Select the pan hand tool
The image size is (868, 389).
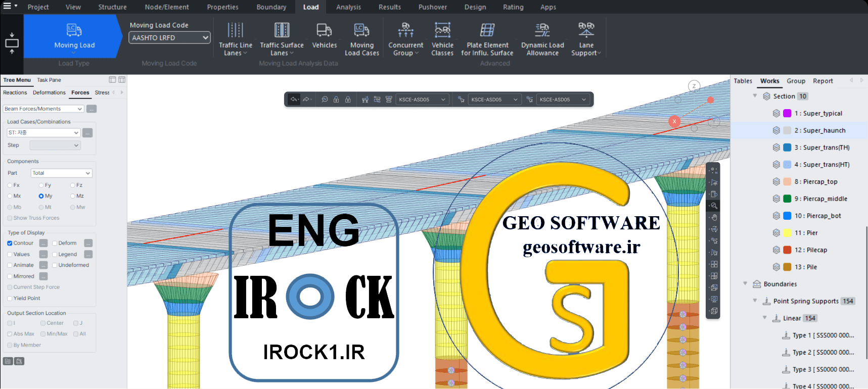pos(714,217)
